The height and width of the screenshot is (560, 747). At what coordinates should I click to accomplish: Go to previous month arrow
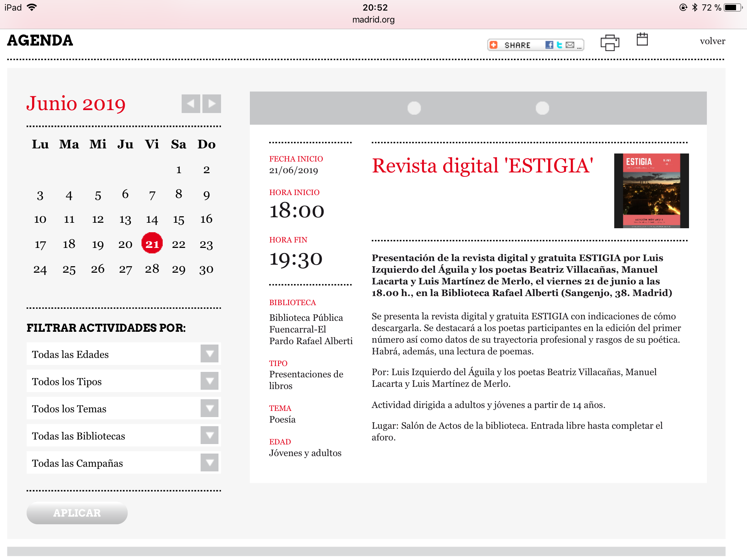[x=191, y=104]
